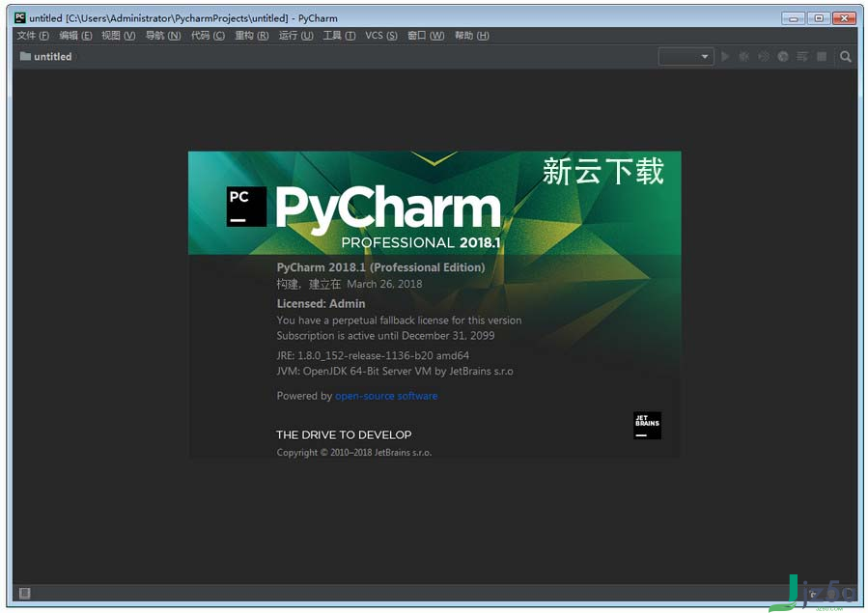Click the Run button in the toolbar
Screen dimensions: 868x613
tap(725, 56)
